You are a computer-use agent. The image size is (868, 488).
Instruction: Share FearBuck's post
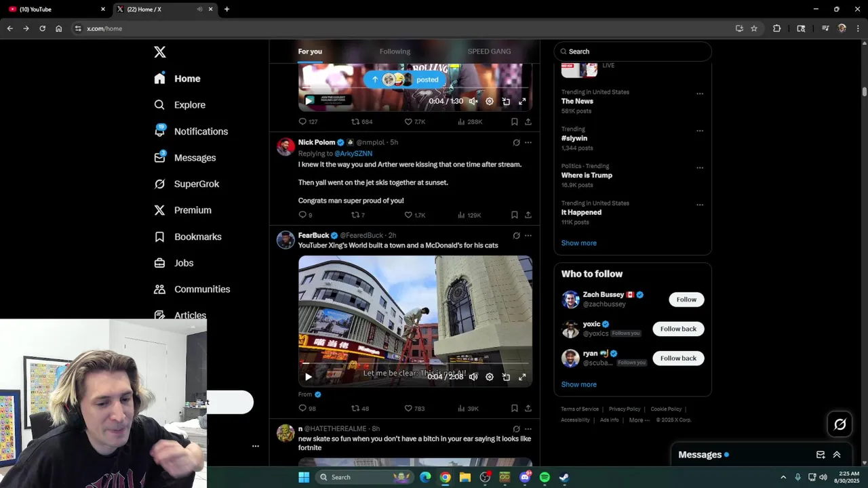528,408
